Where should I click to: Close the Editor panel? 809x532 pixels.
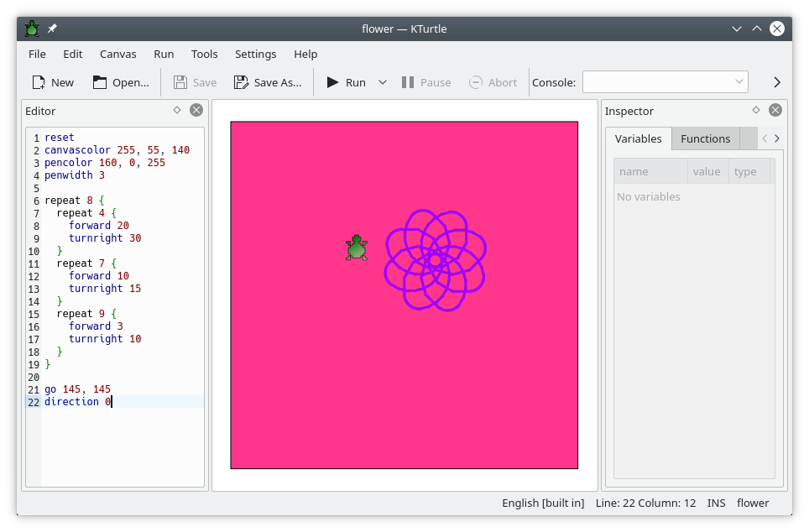(196, 110)
